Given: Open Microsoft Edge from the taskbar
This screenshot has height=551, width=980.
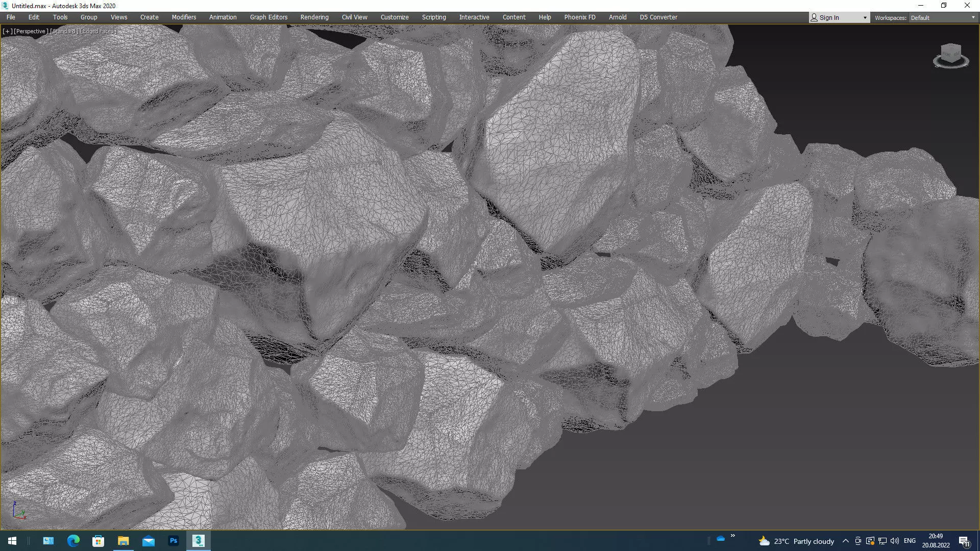Looking at the screenshot, I should (x=73, y=541).
